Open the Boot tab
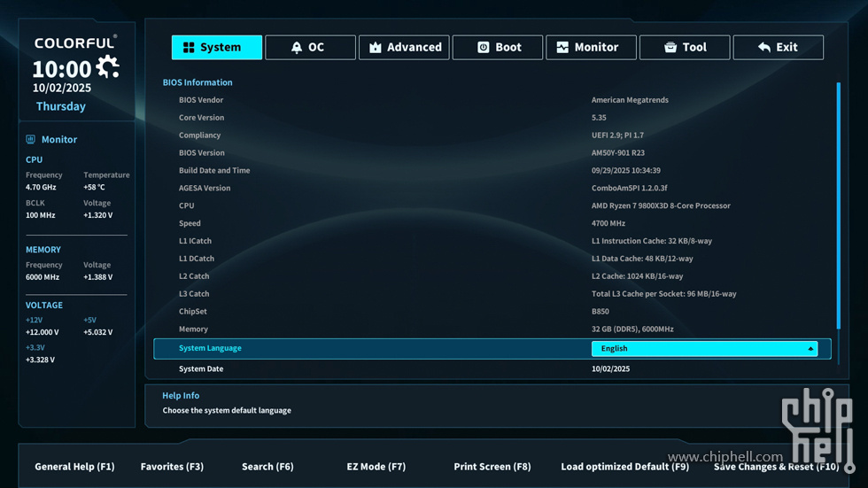This screenshot has width=868, height=488. pos(499,48)
